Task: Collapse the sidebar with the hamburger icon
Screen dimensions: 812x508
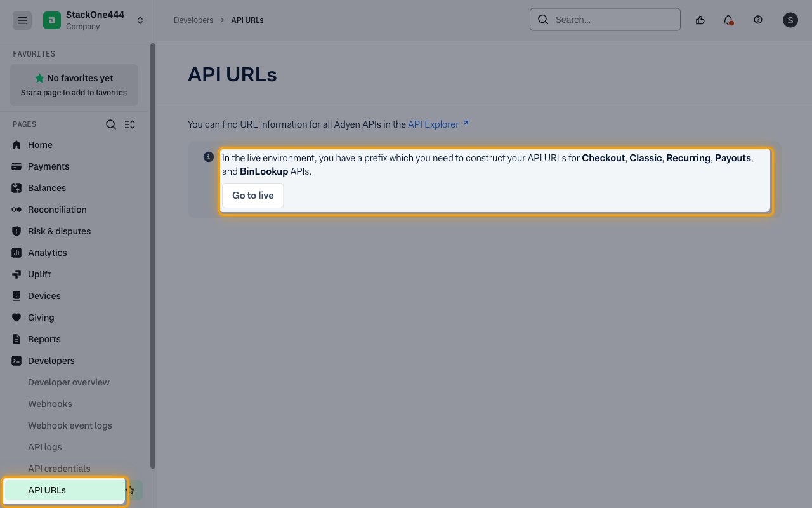Action: coord(22,20)
